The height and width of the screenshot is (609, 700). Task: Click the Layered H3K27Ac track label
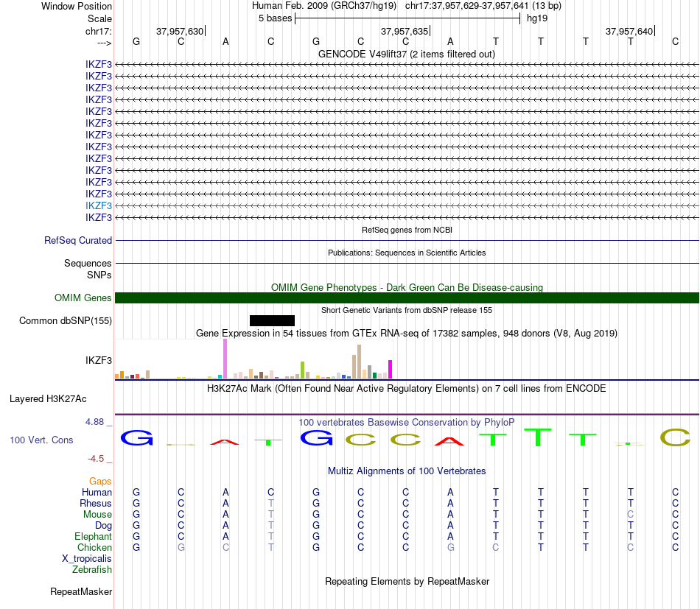tap(48, 399)
